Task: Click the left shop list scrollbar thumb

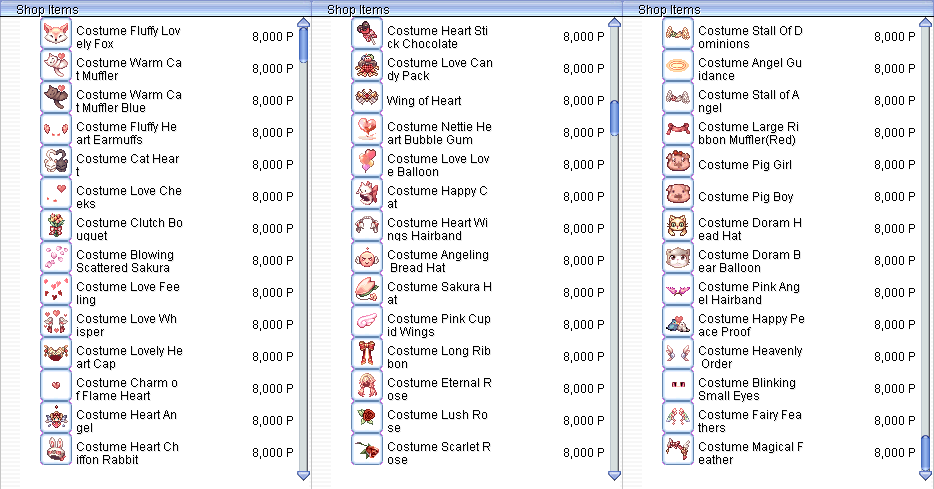Action: pos(303,45)
